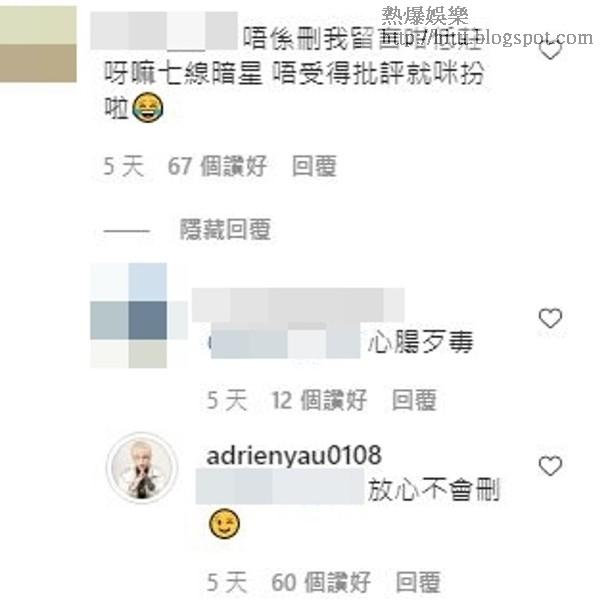The width and height of the screenshot is (608, 612).
Task: Reply to the top comment via 回覆
Action: (x=315, y=166)
